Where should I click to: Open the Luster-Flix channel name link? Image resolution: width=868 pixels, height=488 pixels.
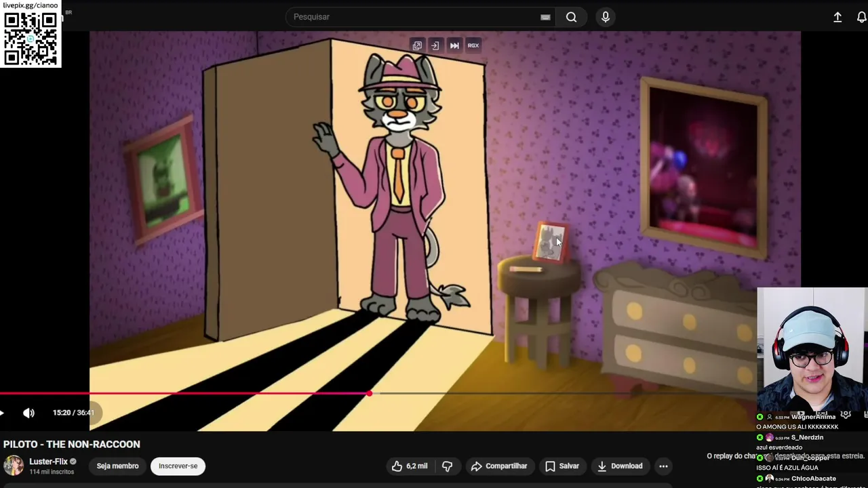(48, 462)
